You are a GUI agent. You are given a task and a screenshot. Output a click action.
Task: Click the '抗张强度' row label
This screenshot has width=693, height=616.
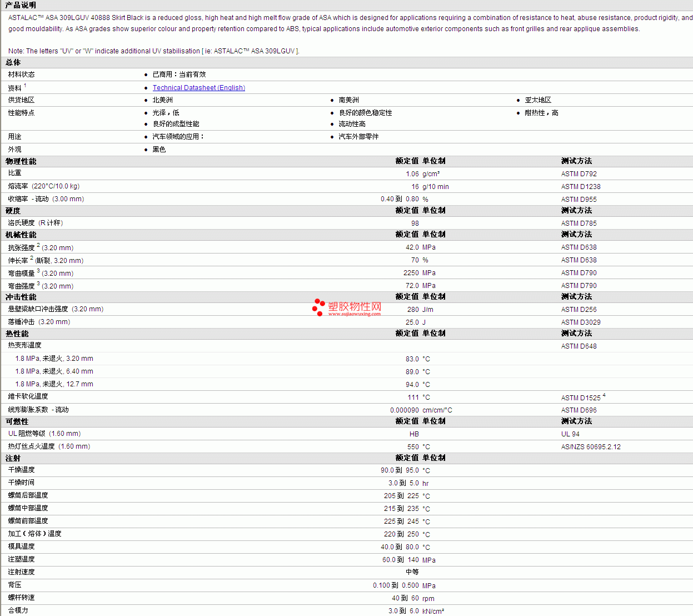(x=21, y=248)
